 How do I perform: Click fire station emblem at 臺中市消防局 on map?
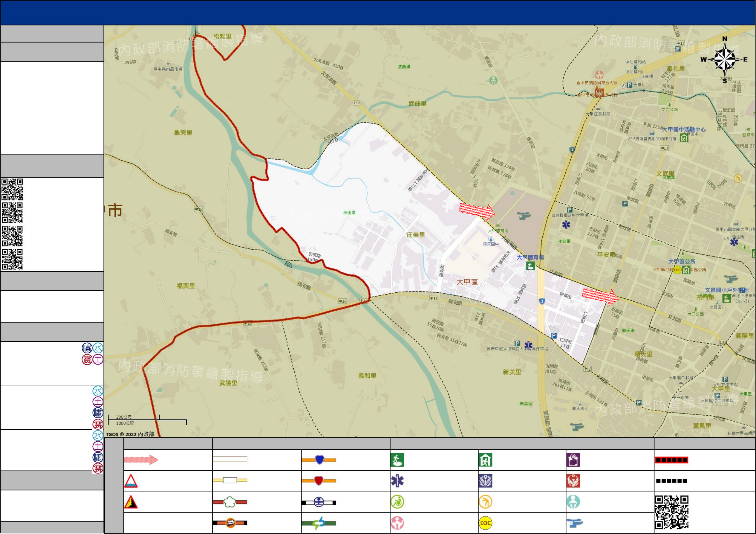point(599,92)
